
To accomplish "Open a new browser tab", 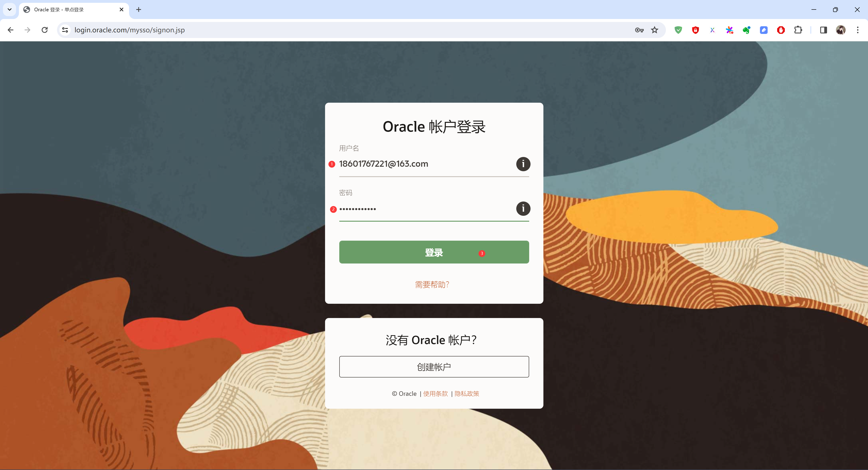I will pos(139,9).
